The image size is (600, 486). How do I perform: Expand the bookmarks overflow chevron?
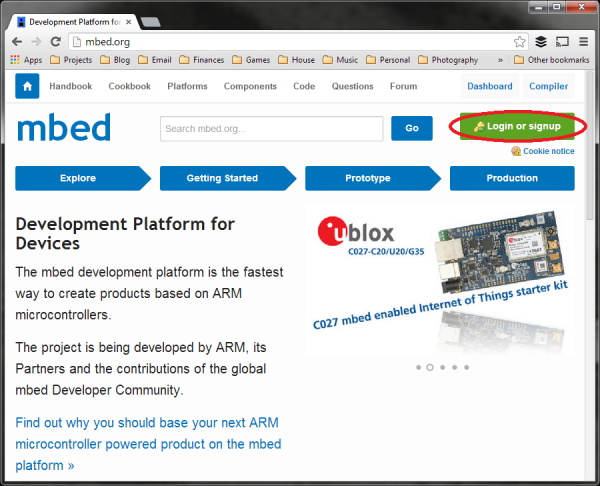click(499, 60)
